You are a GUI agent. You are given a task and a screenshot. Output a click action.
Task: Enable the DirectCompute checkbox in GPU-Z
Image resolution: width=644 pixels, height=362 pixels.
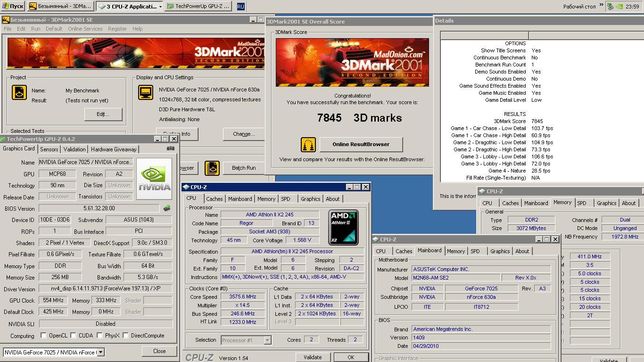click(126, 336)
